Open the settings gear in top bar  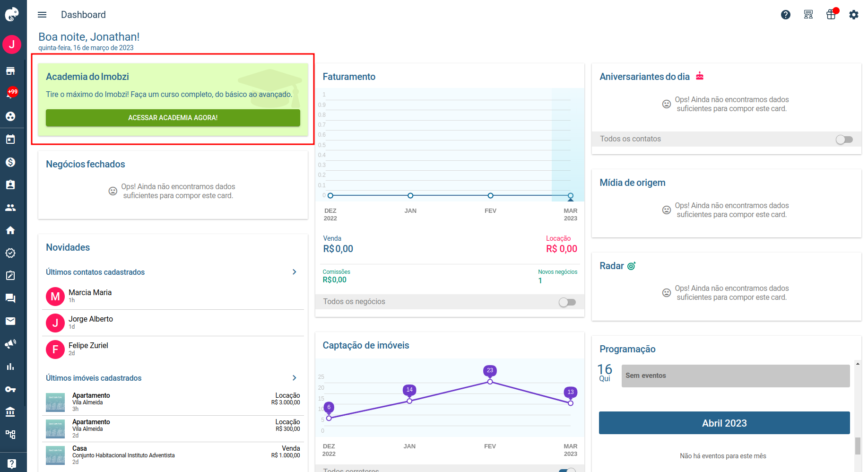pyautogui.click(x=854, y=15)
